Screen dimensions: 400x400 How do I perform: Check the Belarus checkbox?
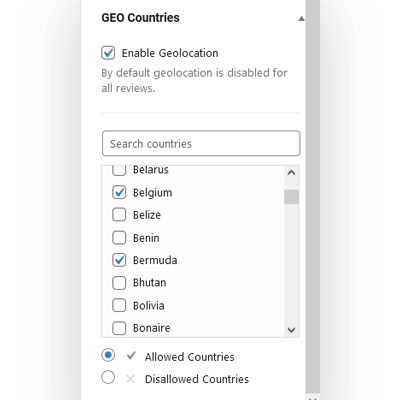coord(119,170)
